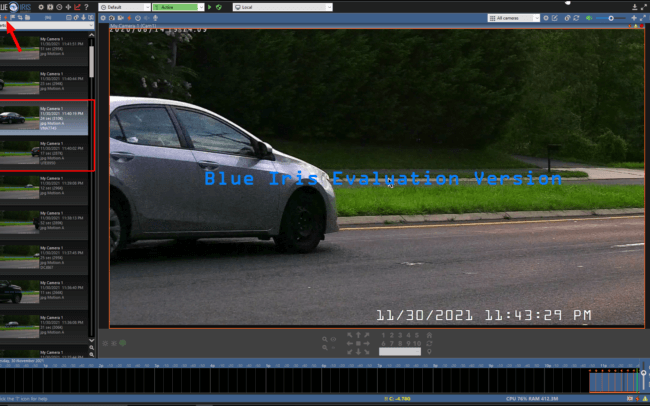Click the plus add camera icon

coord(634,18)
